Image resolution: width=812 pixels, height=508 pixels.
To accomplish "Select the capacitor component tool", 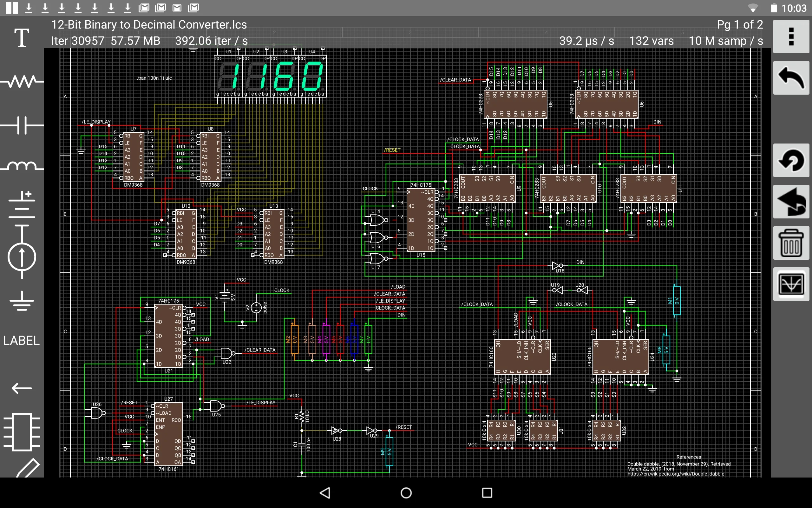I will click(22, 125).
